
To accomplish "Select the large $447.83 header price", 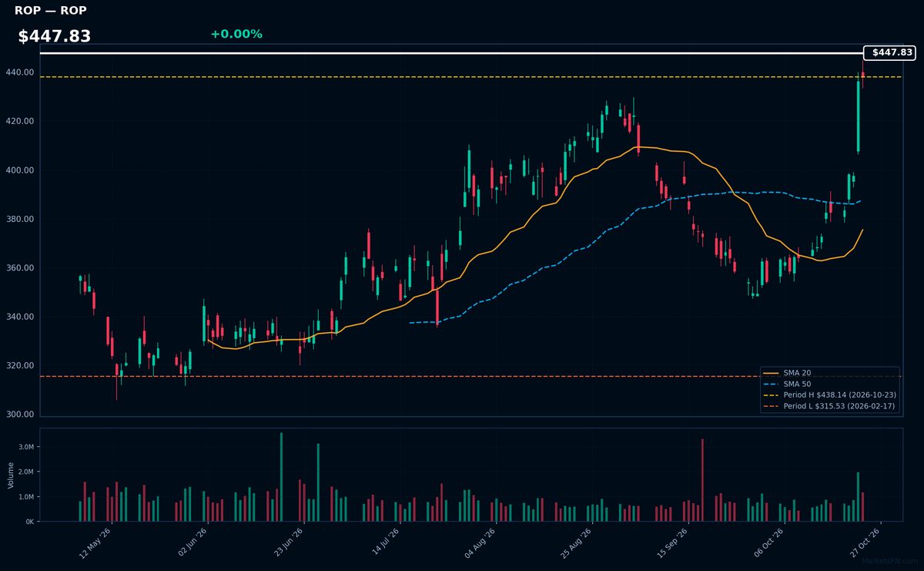I will tap(55, 36).
